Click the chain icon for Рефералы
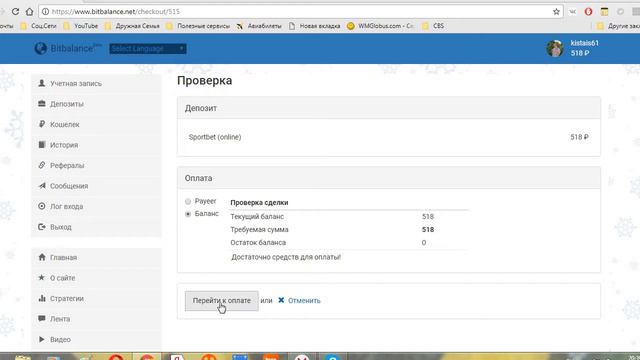Viewport: 640px width, 360px height. [x=42, y=165]
